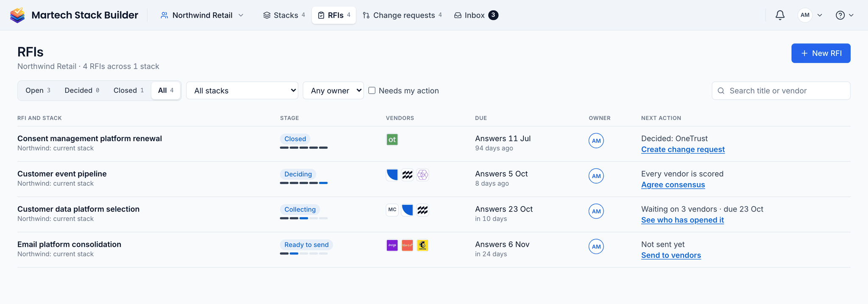Click owner avatar in Consent management row
The image size is (868, 304).
[596, 141]
